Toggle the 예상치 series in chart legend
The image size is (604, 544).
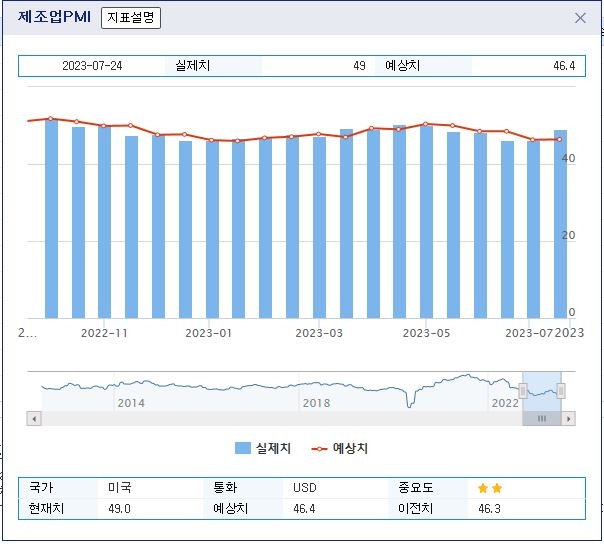339,448
